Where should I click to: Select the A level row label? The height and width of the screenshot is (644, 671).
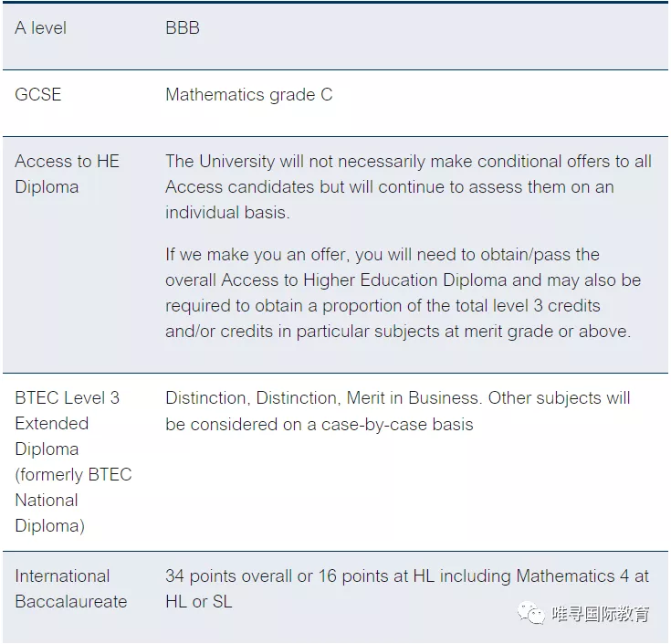tap(41, 28)
